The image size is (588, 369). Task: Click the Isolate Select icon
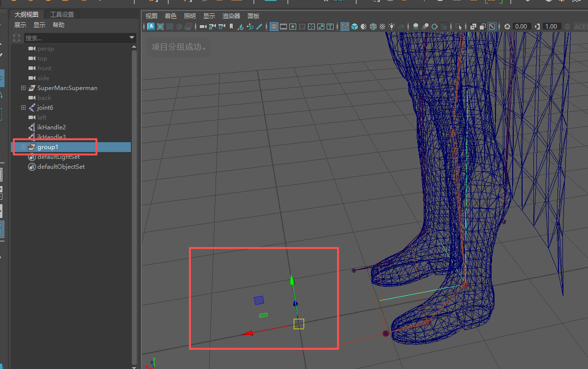coord(459,27)
